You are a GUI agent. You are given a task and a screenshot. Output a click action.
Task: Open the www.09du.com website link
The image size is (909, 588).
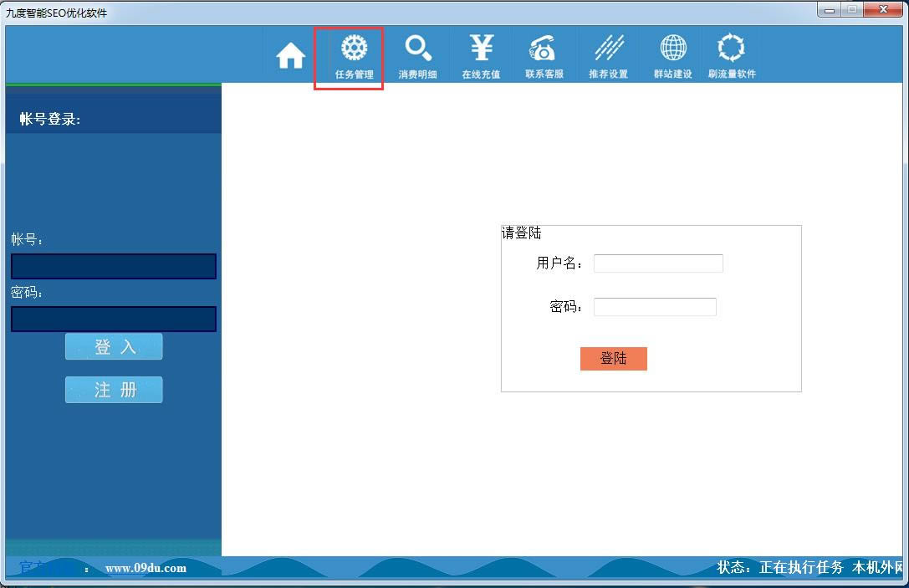(x=146, y=568)
